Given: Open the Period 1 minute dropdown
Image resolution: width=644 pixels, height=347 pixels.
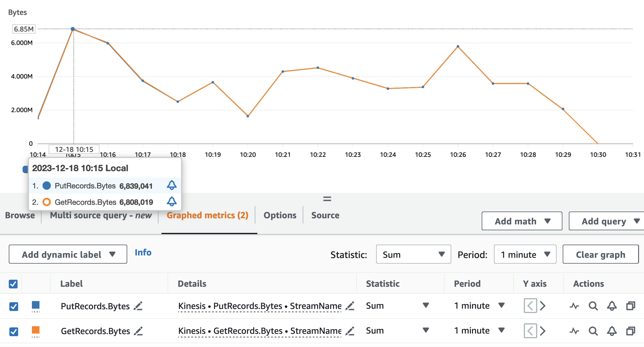Looking at the screenshot, I should [x=525, y=254].
